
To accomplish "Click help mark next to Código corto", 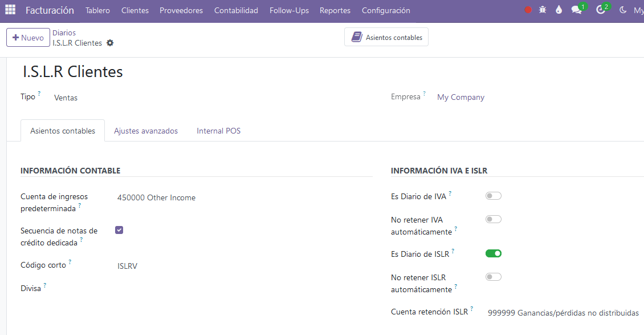I will pyautogui.click(x=70, y=262).
